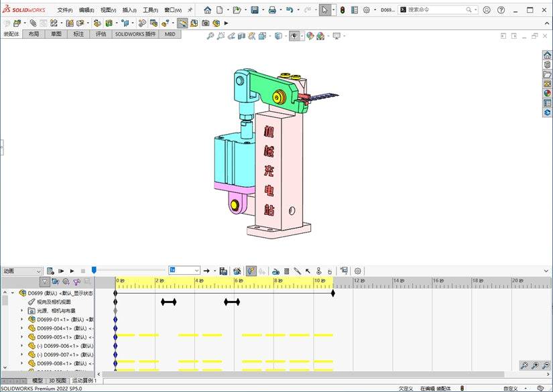The height and width of the screenshot is (392, 553).
Task: Click the 2 秒 mark on timeline ruler
Action: (160, 281)
